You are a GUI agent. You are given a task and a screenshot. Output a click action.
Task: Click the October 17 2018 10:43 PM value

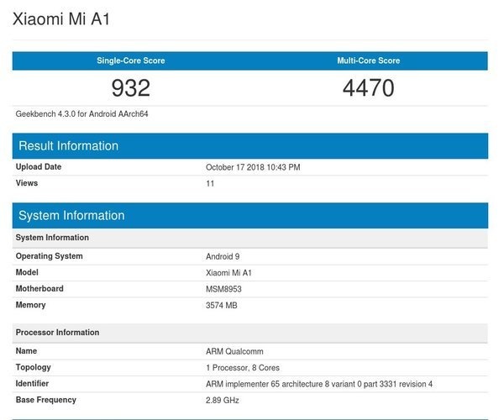pyautogui.click(x=253, y=167)
